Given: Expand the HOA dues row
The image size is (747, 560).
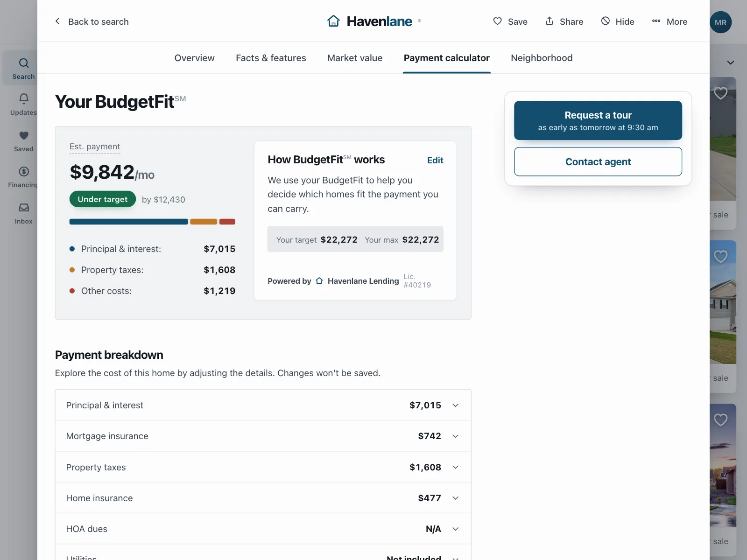Looking at the screenshot, I should (263, 529).
